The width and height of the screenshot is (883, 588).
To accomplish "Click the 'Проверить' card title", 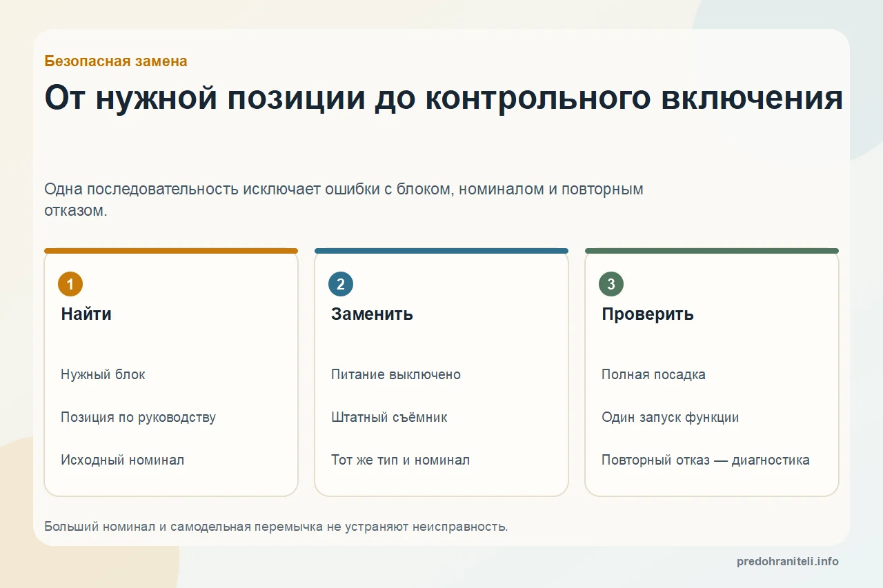I will pyautogui.click(x=648, y=314).
